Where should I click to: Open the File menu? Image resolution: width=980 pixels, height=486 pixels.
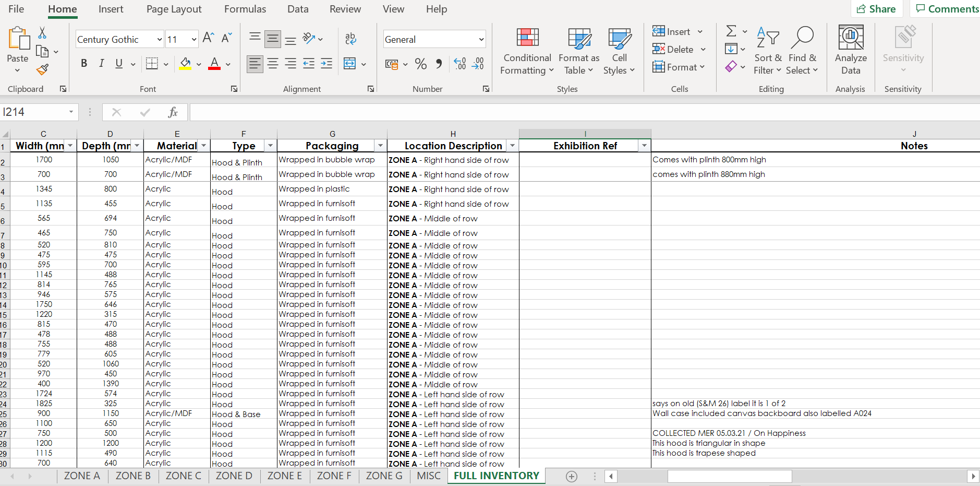click(x=16, y=9)
